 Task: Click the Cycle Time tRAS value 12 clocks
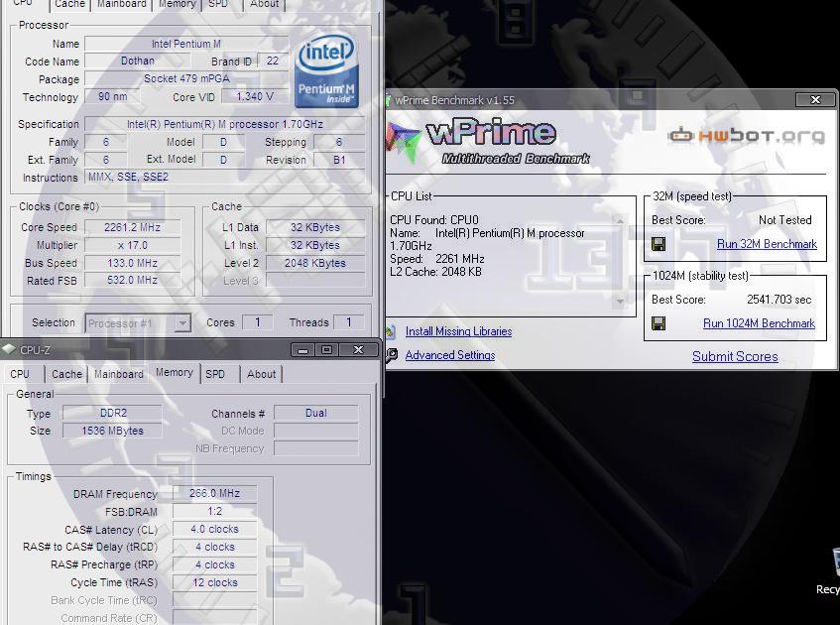[x=215, y=582]
